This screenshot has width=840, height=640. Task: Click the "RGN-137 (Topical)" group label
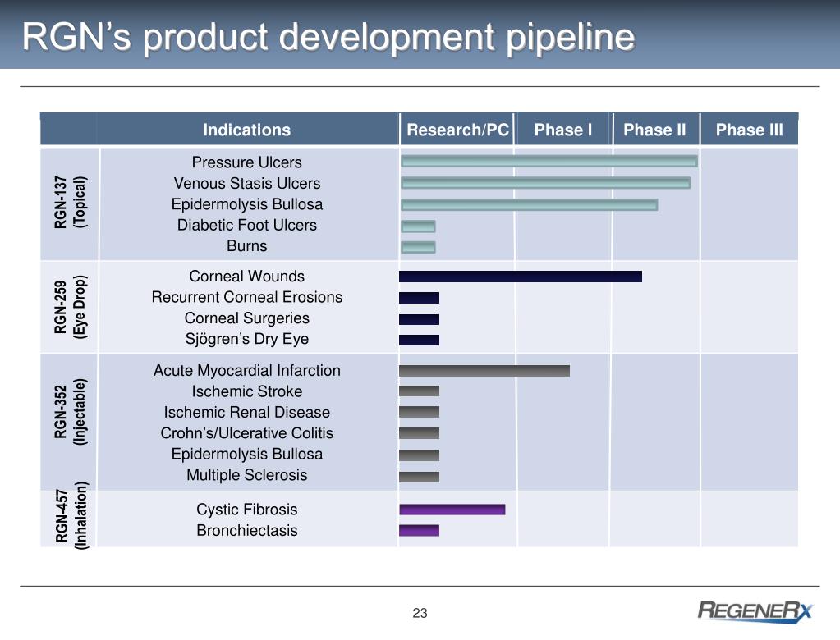(x=70, y=203)
